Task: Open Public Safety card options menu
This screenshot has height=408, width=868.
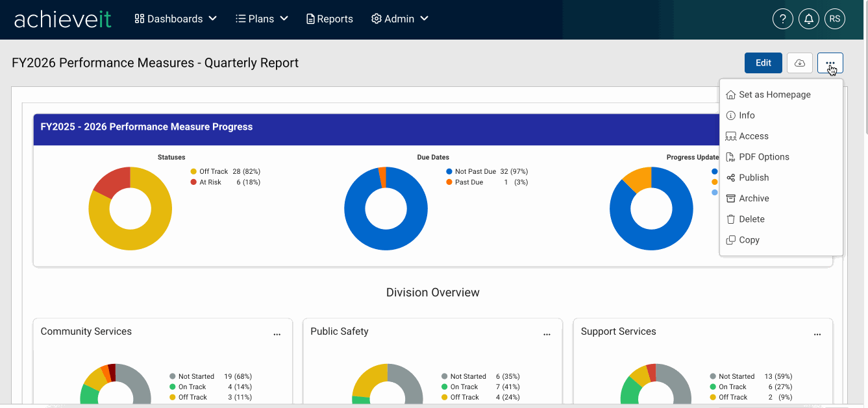Action: click(547, 334)
